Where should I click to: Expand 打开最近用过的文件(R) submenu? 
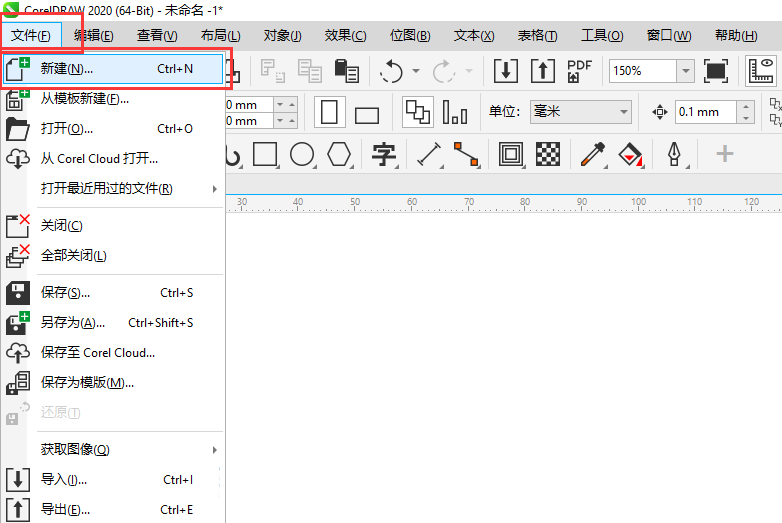pyautogui.click(x=113, y=188)
